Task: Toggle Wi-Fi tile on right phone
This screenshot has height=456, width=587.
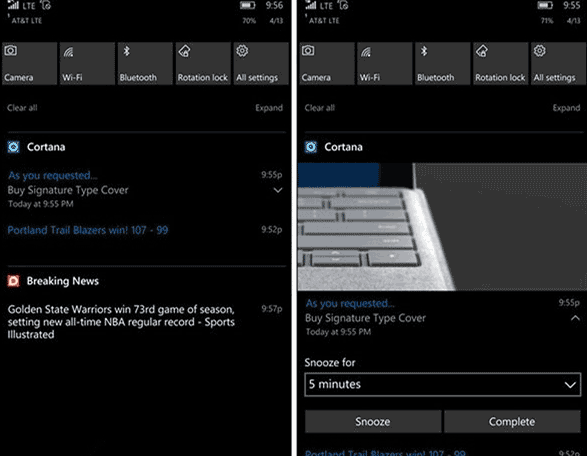Action: point(385,63)
